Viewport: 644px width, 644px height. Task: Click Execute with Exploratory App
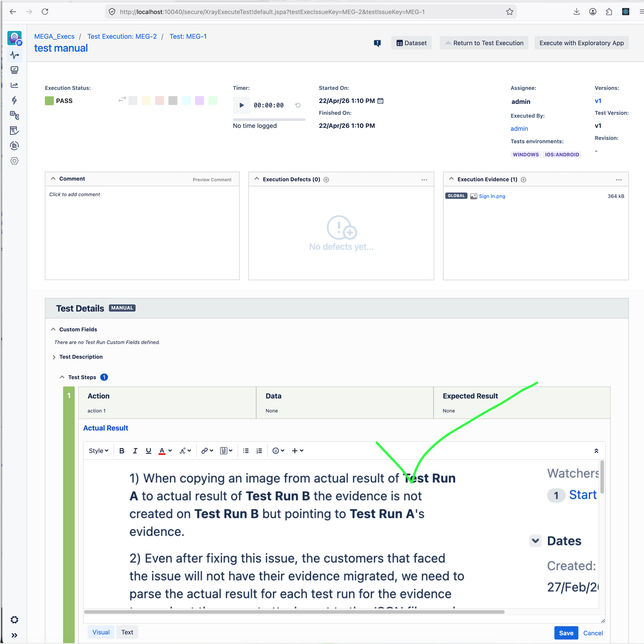pos(582,43)
